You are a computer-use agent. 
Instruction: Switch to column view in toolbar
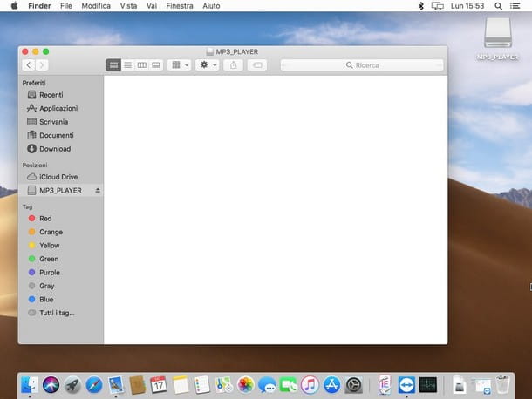pyautogui.click(x=142, y=65)
